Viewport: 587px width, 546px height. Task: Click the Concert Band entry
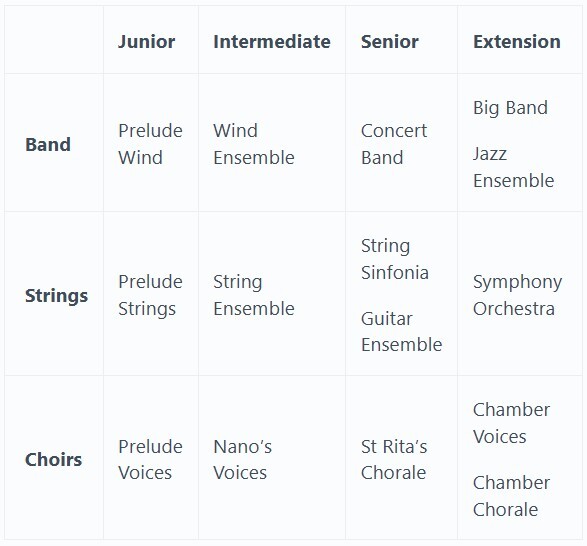click(x=394, y=144)
